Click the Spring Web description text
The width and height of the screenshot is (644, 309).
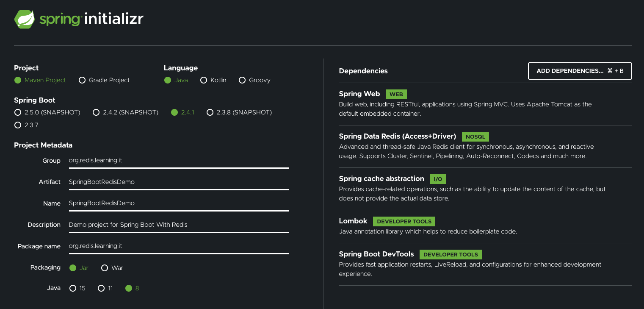[465, 109]
